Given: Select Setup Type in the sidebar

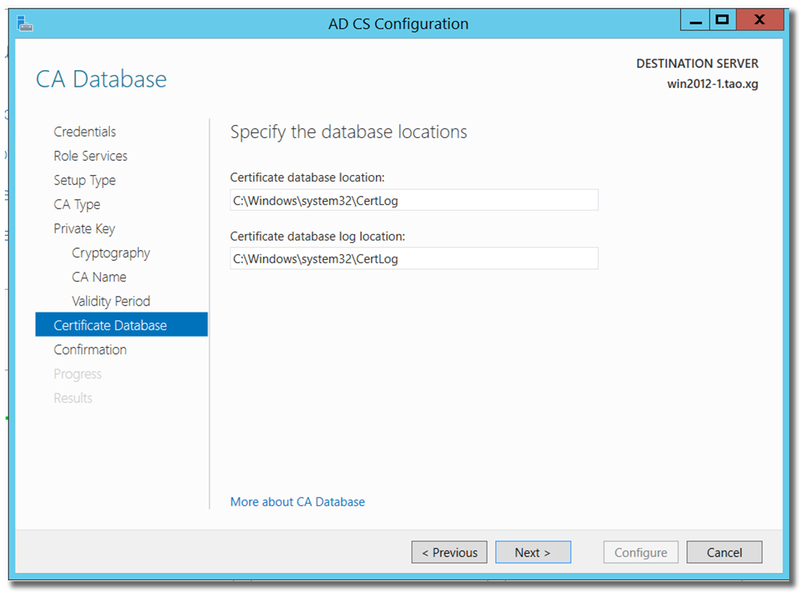Looking at the screenshot, I should point(84,180).
